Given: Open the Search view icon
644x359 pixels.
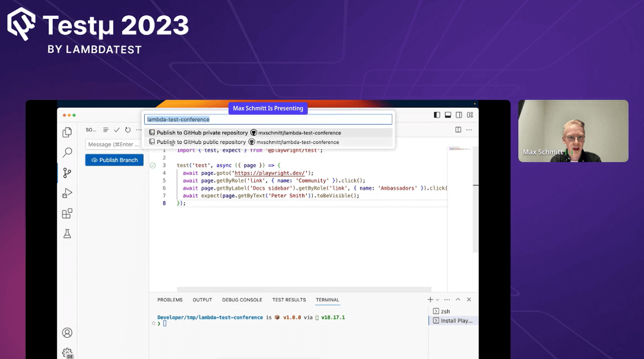Looking at the screenshot, I should 67,152.
